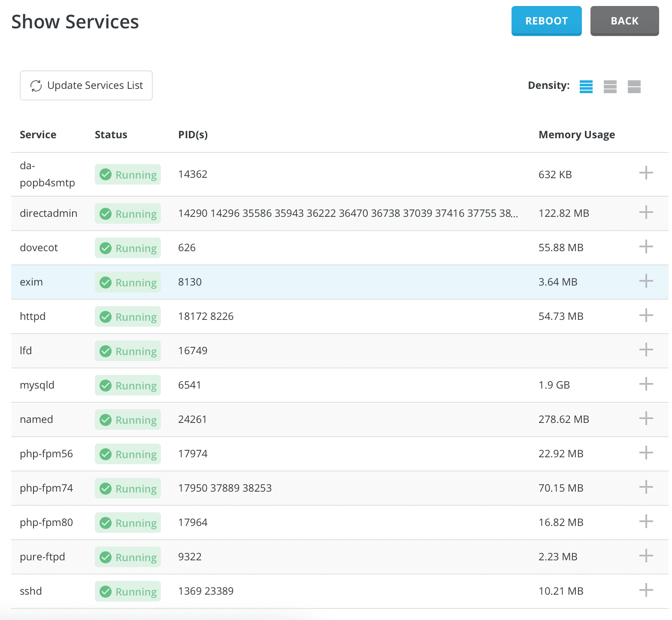Screen dimensions: 672x620
Task: Expand the directadmin row with plus icon
Action: pos(646,212)
